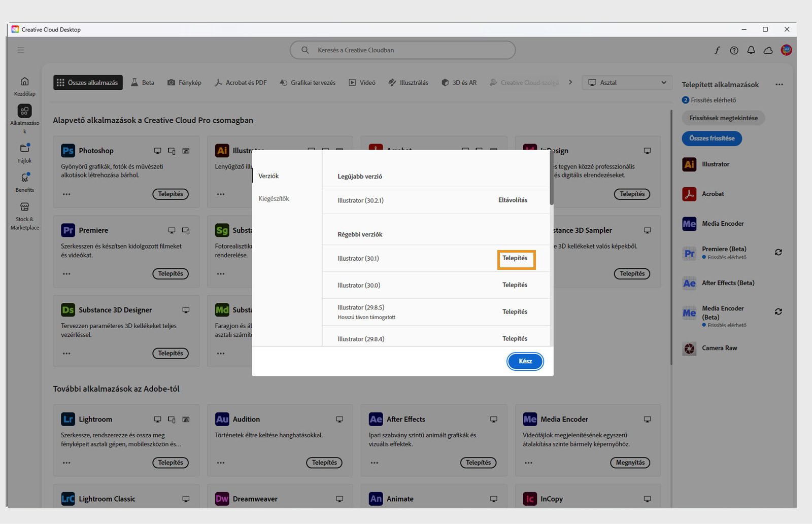Click the Creative Cloud search field
This screenshot has width=812, height=524.
(402, 50)
